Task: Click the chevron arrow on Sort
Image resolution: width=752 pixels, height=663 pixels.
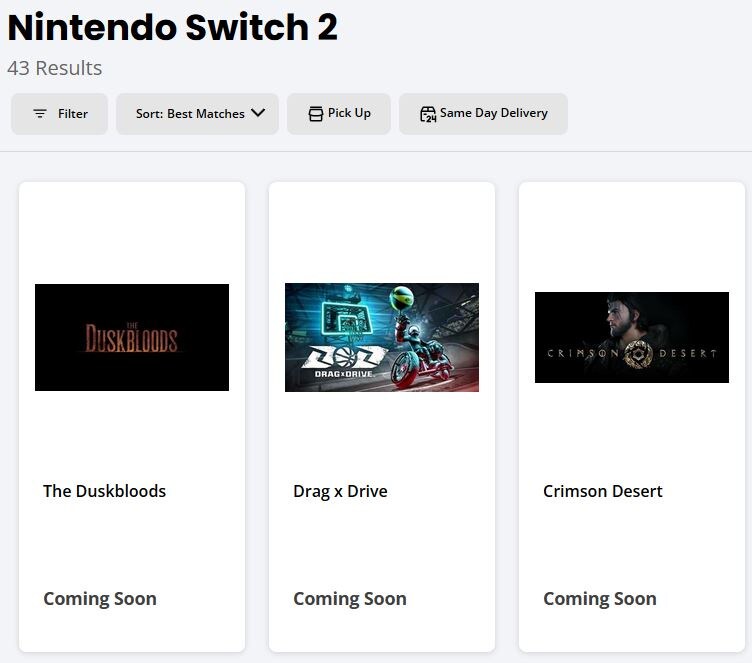Action: [258, 113]
